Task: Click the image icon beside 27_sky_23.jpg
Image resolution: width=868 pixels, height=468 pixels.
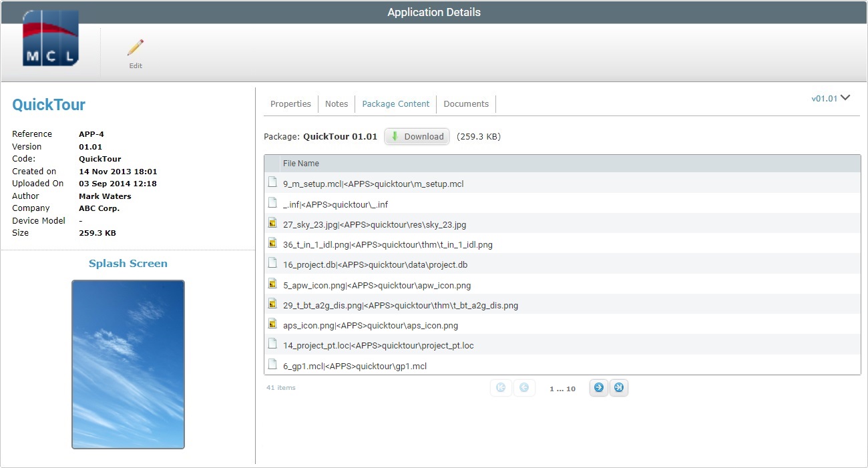Action: click(x=272, y=222)
